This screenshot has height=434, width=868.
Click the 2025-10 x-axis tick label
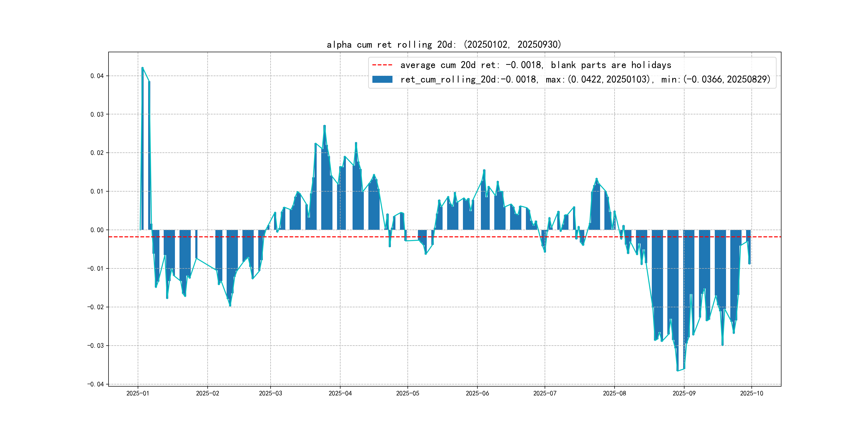point(751,393)
